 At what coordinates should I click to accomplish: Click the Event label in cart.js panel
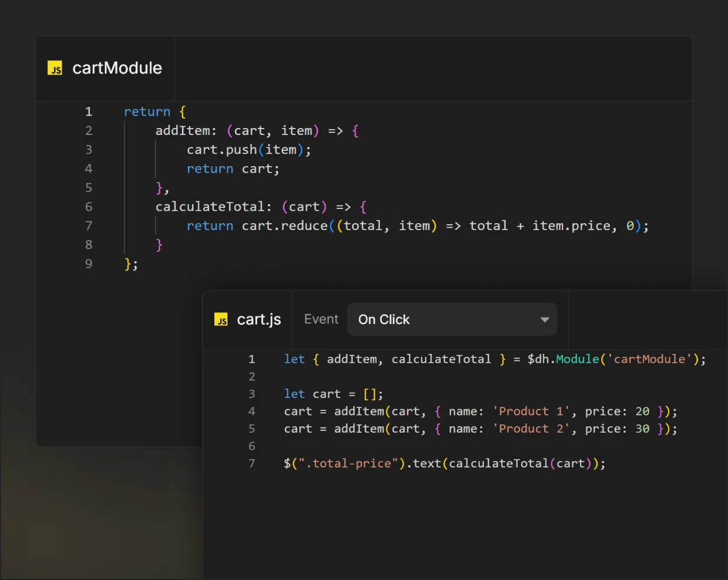pos(321,319)
